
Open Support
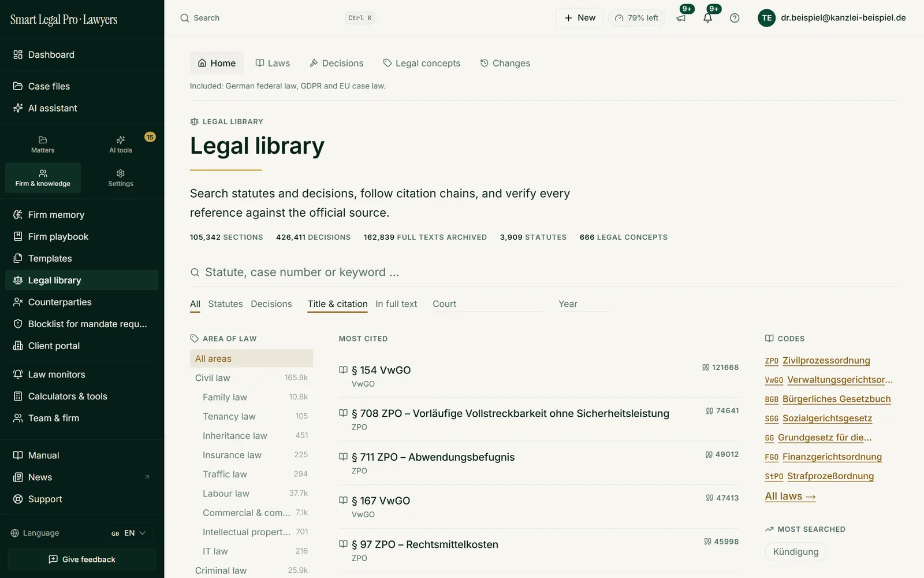81,499
